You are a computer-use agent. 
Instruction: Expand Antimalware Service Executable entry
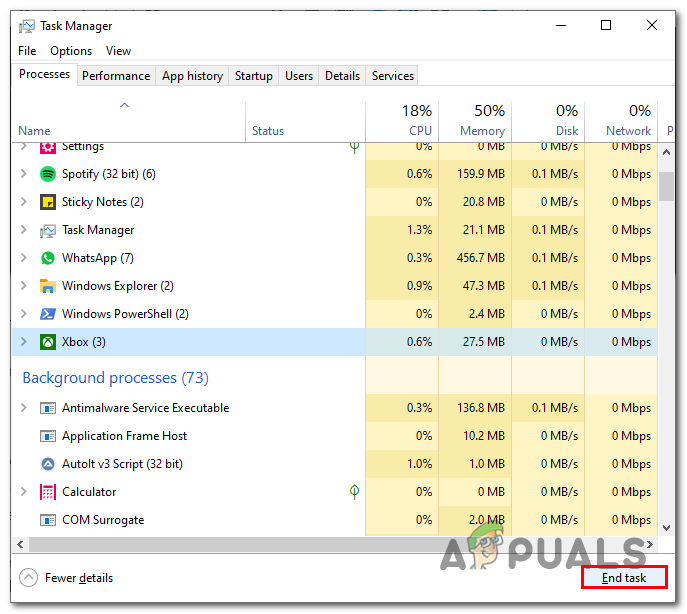[24, 408]
